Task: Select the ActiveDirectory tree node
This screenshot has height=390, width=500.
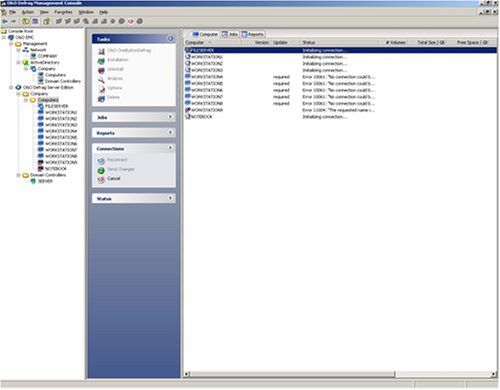Action: pyautogui.click(x=45, y=62)
